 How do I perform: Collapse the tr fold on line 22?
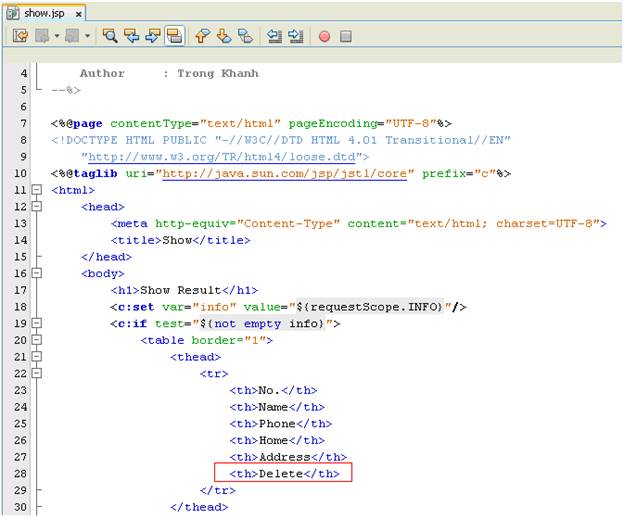37,373
